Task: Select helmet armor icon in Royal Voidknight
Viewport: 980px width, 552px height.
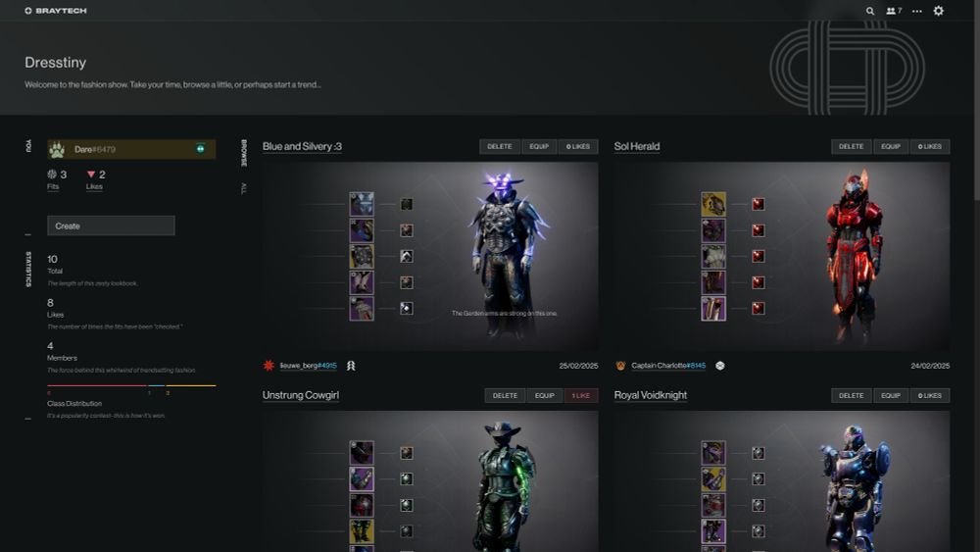Action: (x=713, y=453)
